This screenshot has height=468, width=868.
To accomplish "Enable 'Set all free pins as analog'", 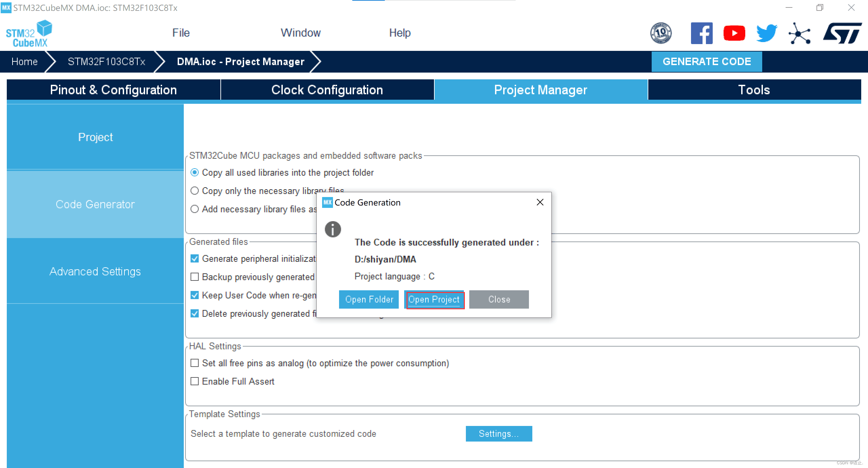I will 195,363.
